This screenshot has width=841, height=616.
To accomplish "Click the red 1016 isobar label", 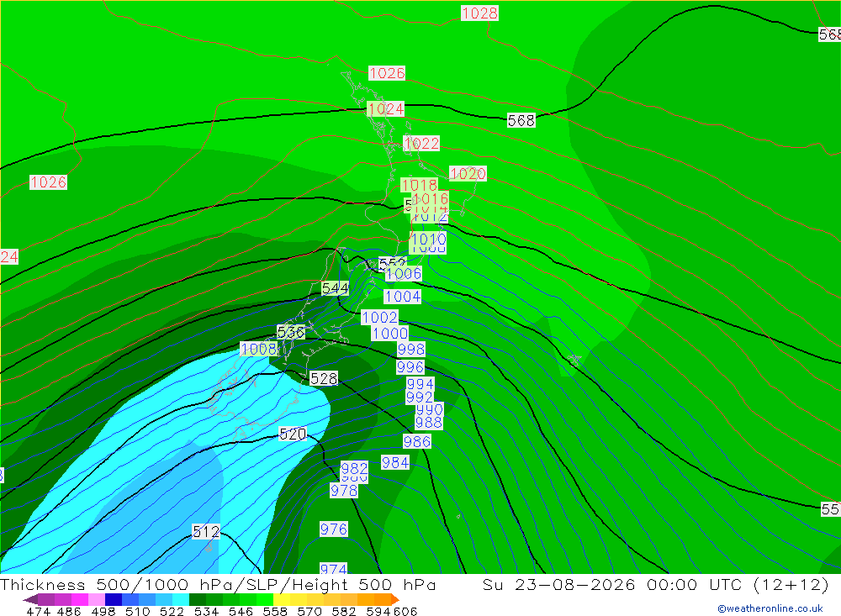I will point(430,198).
